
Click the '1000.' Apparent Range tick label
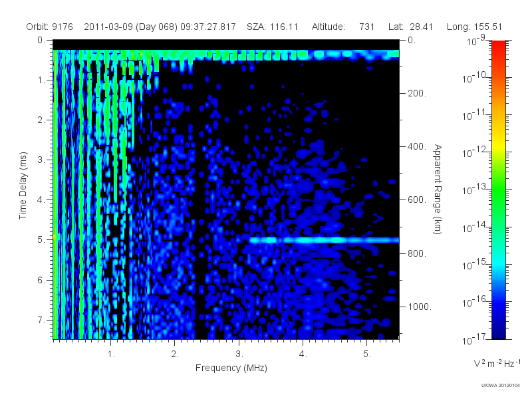coord(420,307)
